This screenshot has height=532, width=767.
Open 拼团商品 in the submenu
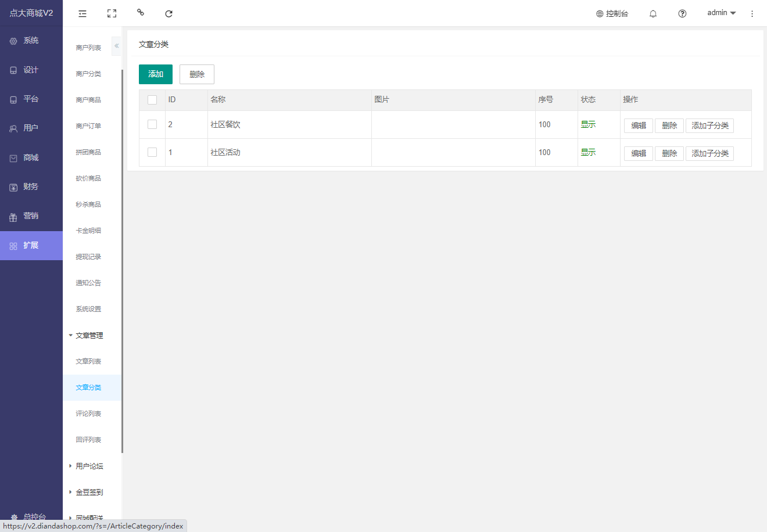88,152
